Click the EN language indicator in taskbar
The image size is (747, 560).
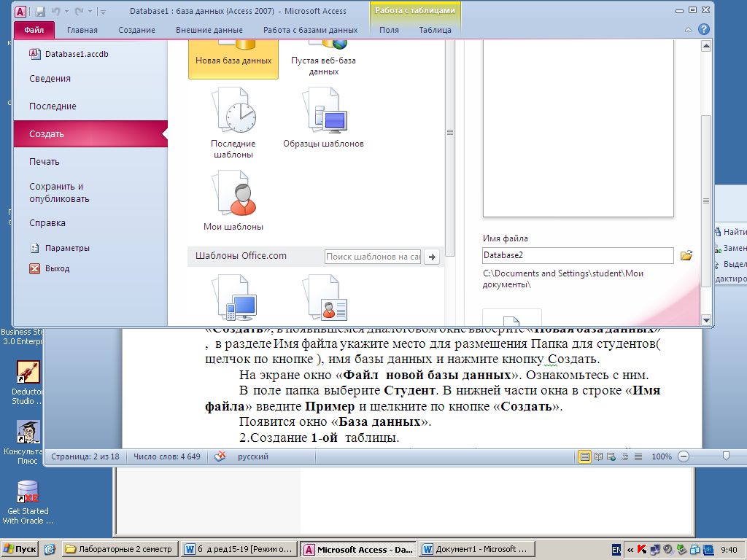(616, 550)
